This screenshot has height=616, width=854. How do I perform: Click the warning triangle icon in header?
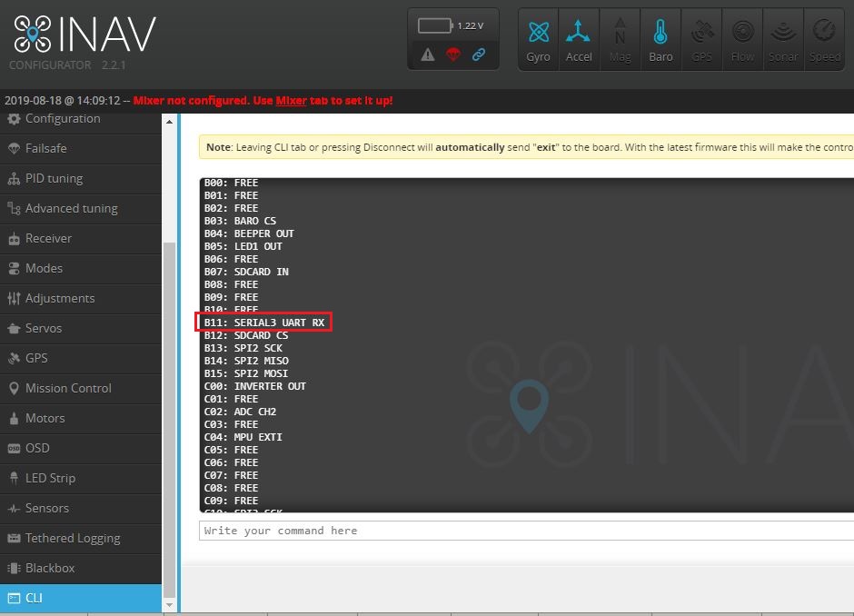tap(428, 55)
